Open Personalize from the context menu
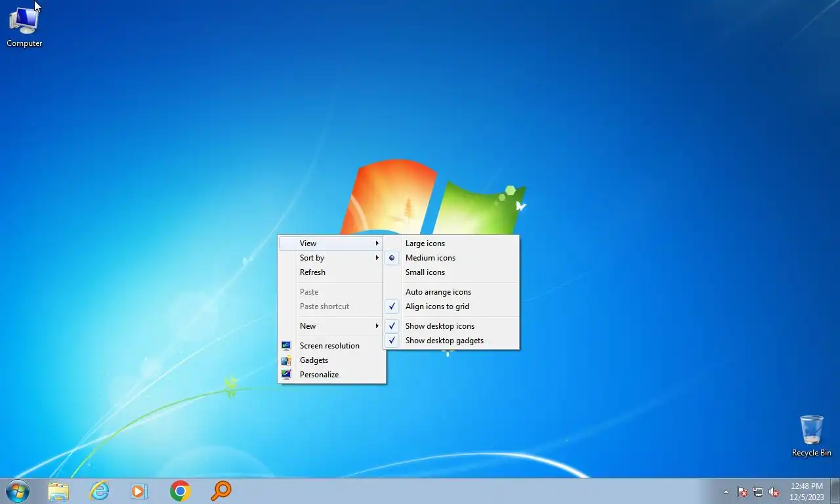The image size is (840, 504). click(332, 375)
